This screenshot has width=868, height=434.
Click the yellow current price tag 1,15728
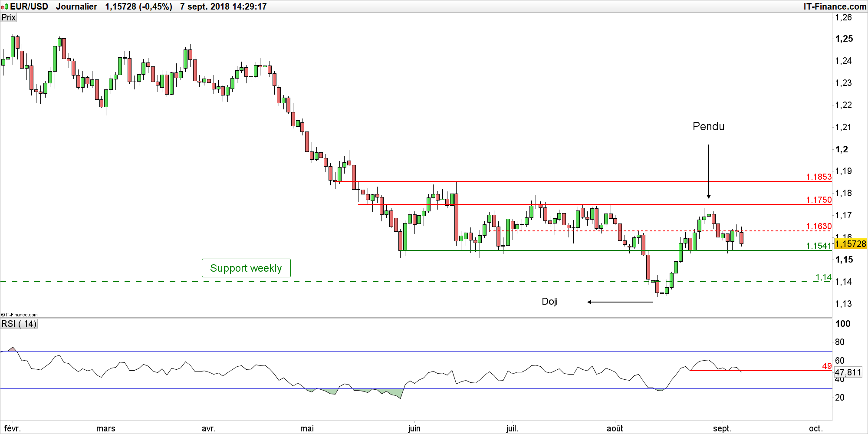point(851,244)
